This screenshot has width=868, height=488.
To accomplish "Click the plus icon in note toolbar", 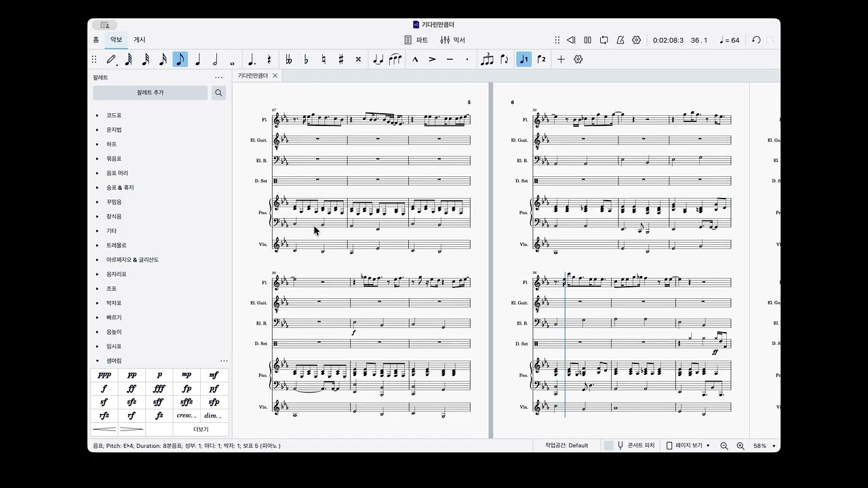I will point(561,60).
